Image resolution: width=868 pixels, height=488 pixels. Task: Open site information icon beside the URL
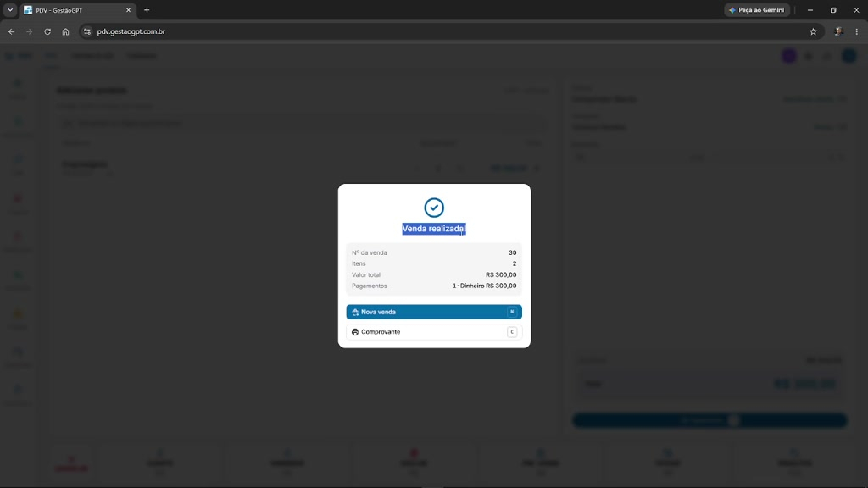[x=87, y=31]
